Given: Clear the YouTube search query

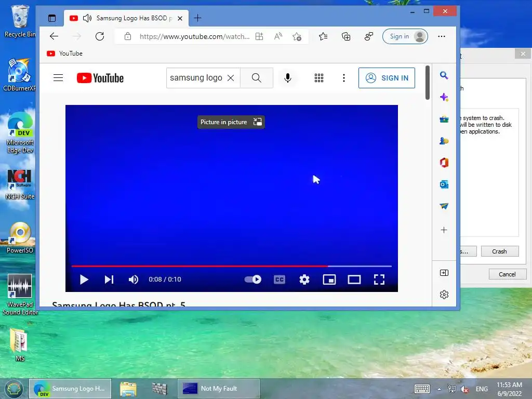Looking at the screenshot, I should point(231,78).
